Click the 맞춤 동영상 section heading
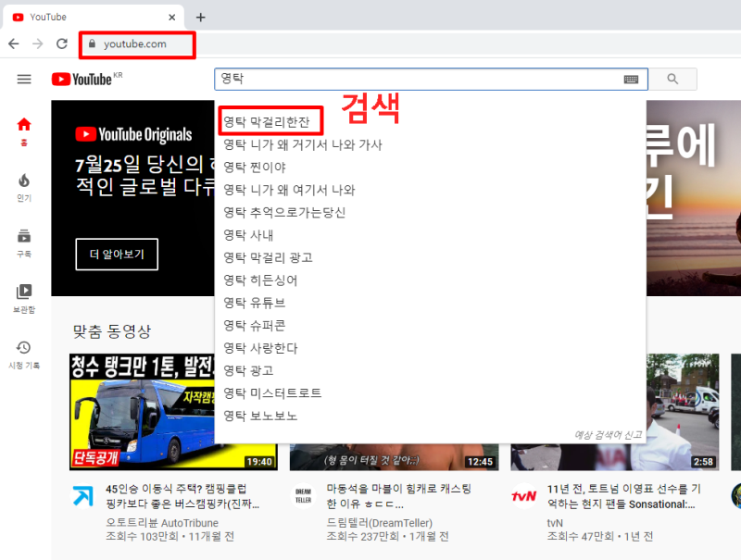This screenshot has width=741, height=560. coord(112,331)
